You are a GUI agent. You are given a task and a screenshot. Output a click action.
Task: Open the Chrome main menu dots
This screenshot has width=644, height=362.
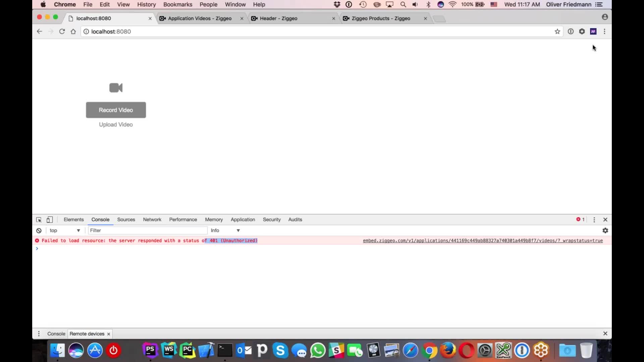point(604,32)
